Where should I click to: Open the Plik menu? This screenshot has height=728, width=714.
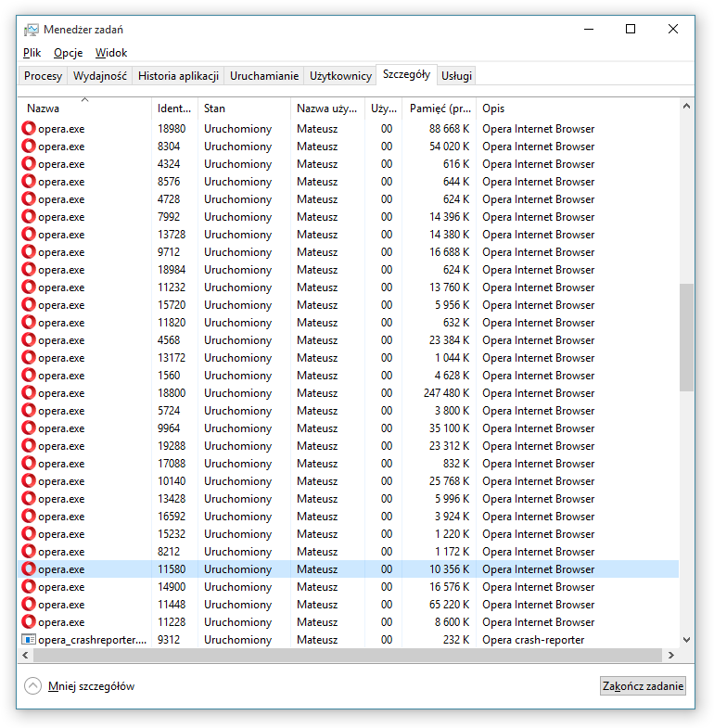(x=32, y=53)
